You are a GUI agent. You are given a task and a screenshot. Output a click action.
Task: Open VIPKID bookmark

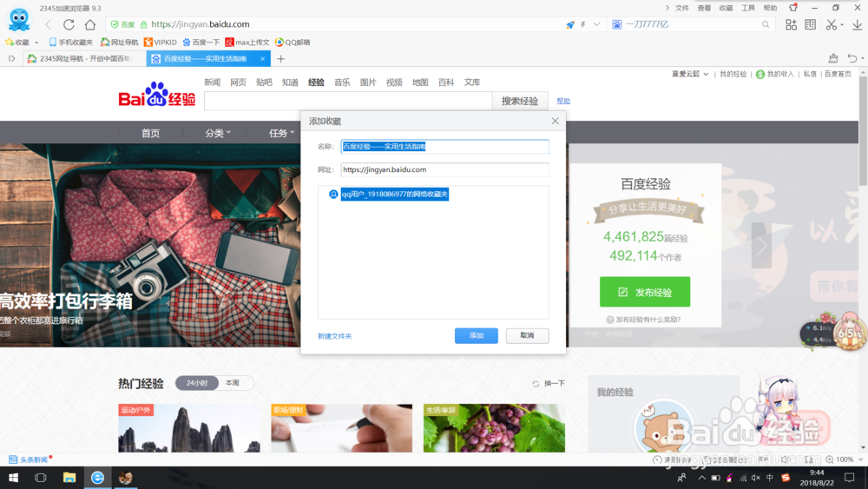pyautogui.click(x=160, y=42)
